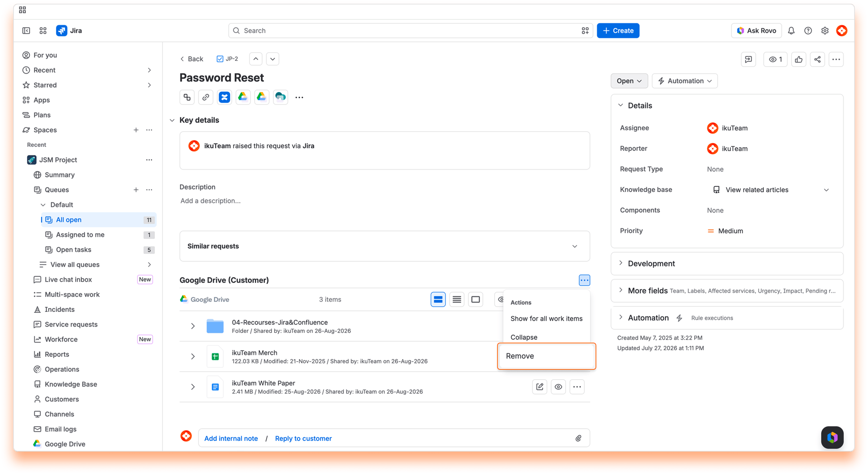This screenshot has height=474, width=868.
Task: Switch to Google Drive card view
Action: (438, 300)
